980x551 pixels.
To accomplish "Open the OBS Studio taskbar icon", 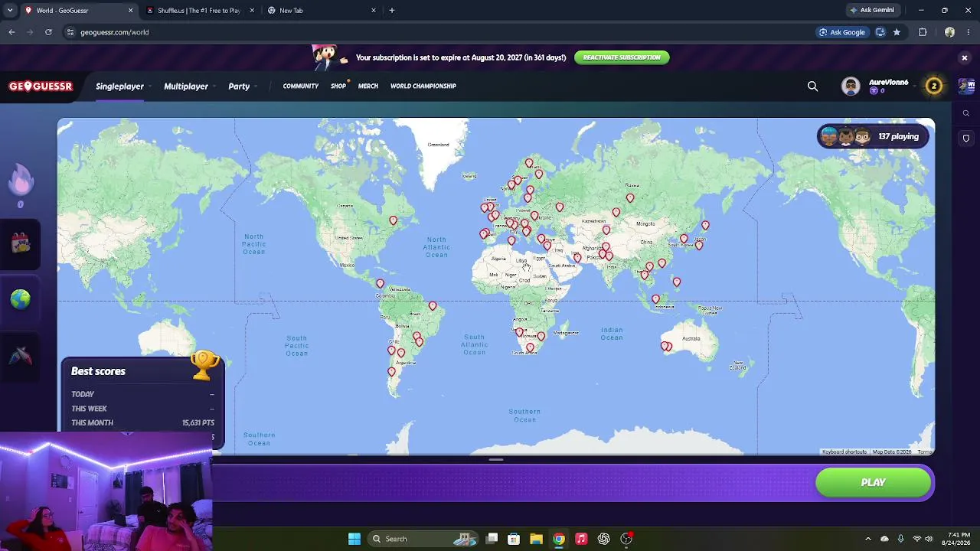I will (626, 539).
